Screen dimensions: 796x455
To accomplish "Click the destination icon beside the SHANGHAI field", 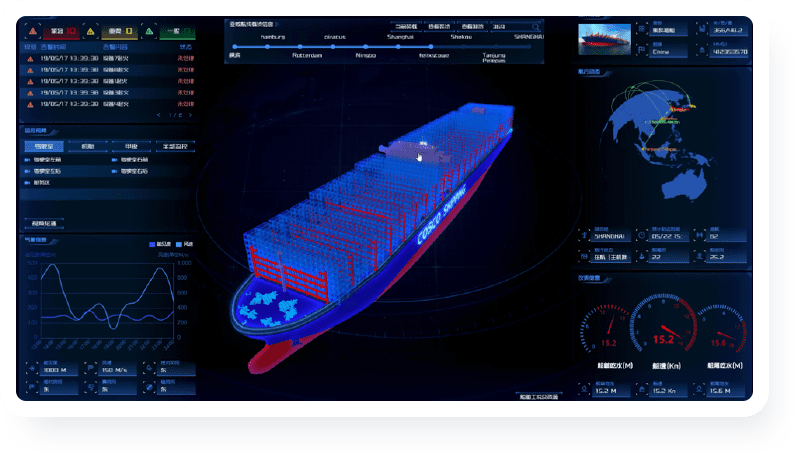I will click(x=584, y=235).
